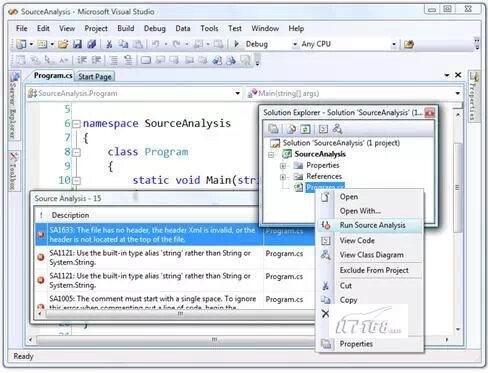
Task: Open the File menu
Action: [x=22, y=28]
